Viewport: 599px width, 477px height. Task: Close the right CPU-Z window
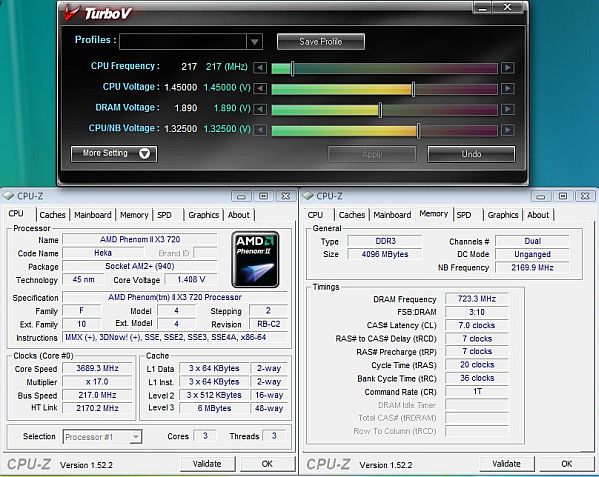(x=585, y=196)
